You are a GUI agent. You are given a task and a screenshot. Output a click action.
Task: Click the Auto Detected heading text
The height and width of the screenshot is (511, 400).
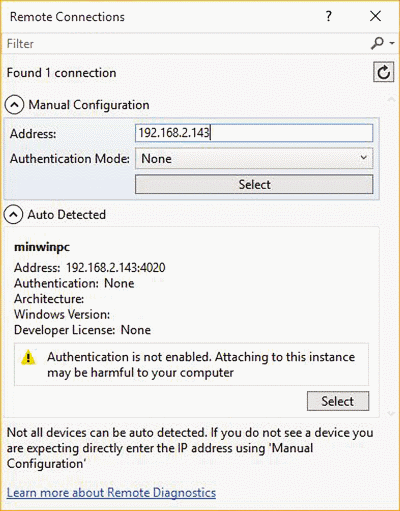tap(67, 214)
